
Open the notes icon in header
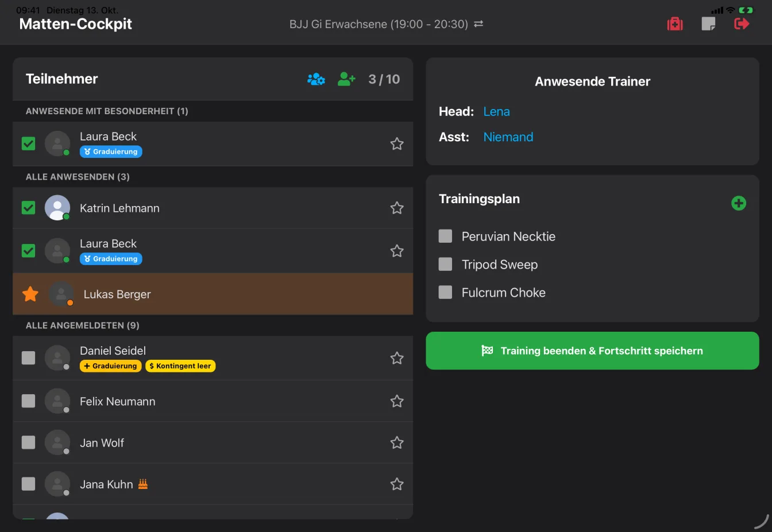click(x=708, y=24)
